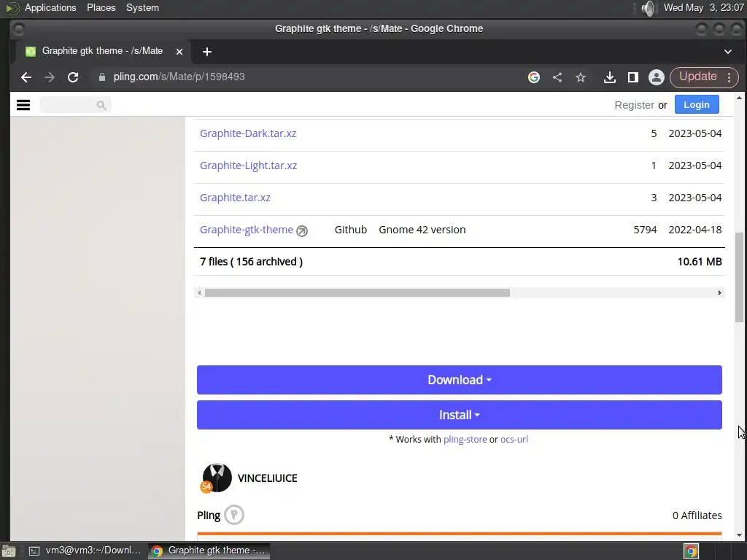
Task: Click the forward navigation arrow
Action: [50, 77]
